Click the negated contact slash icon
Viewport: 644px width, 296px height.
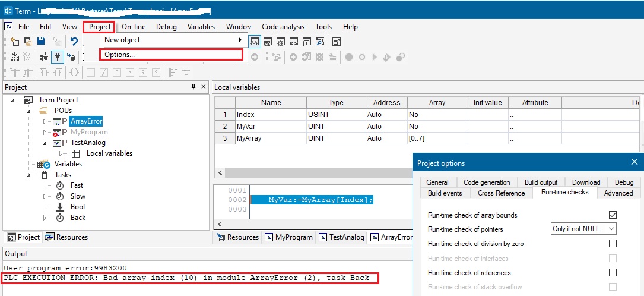pyautogui.click(x=104, y=73)
